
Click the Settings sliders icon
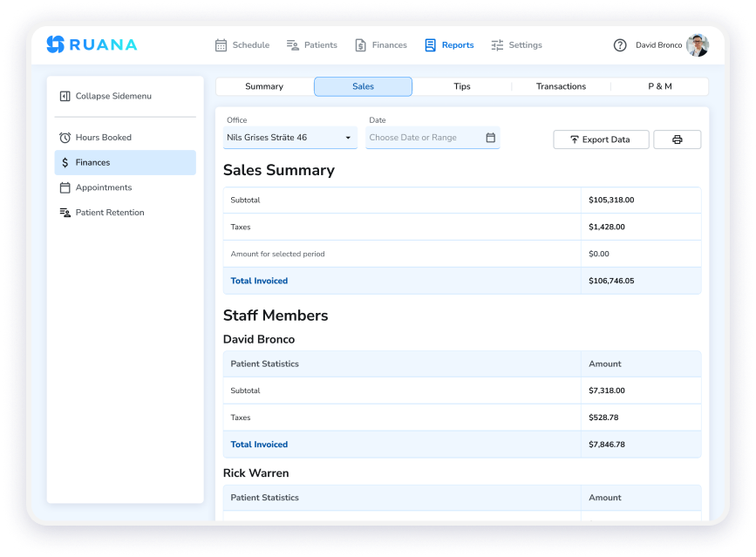click(x=497, y=45)
